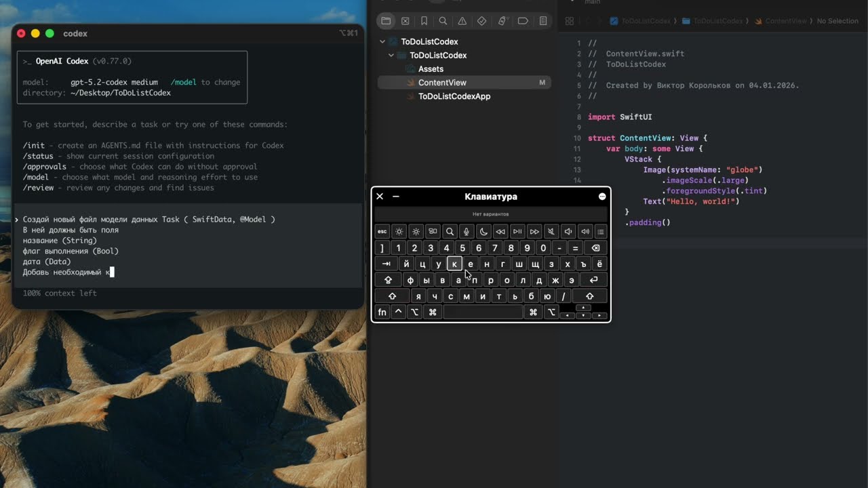The width and height of the screenshot is (868, 488).
Task: Toggle the left Shift key
Action: tap(392, 296)
